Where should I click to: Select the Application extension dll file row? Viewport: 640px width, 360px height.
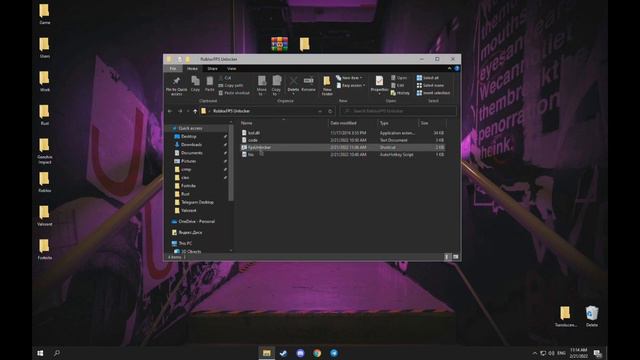(x=342, y=133)
